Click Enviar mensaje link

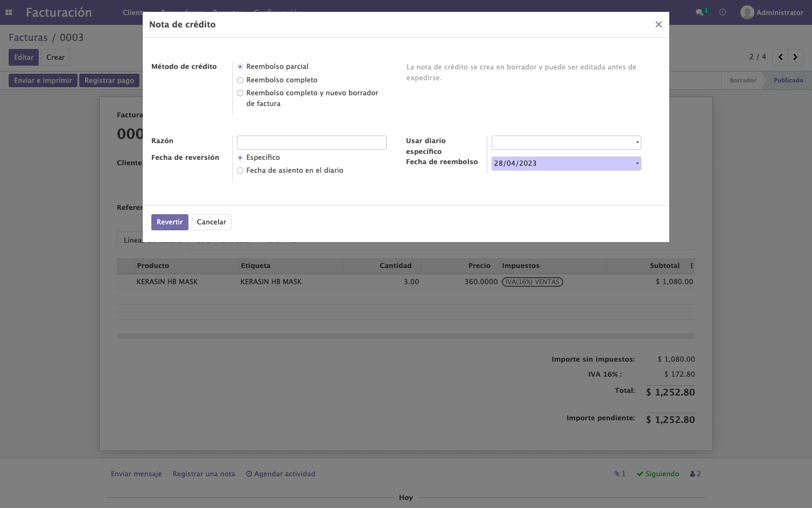136,474
